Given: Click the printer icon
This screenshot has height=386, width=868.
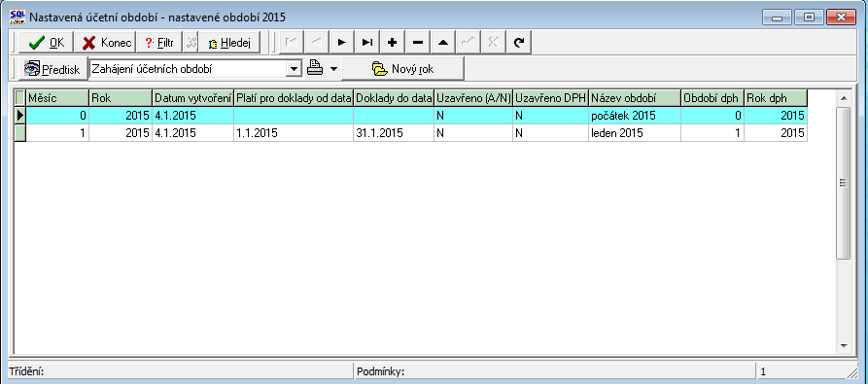Looking at the screenshot, I should coord(315,69).
